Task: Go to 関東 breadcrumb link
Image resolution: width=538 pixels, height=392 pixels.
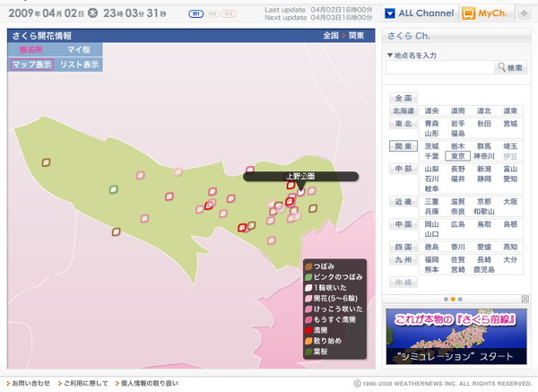Action: coord(357,36)
